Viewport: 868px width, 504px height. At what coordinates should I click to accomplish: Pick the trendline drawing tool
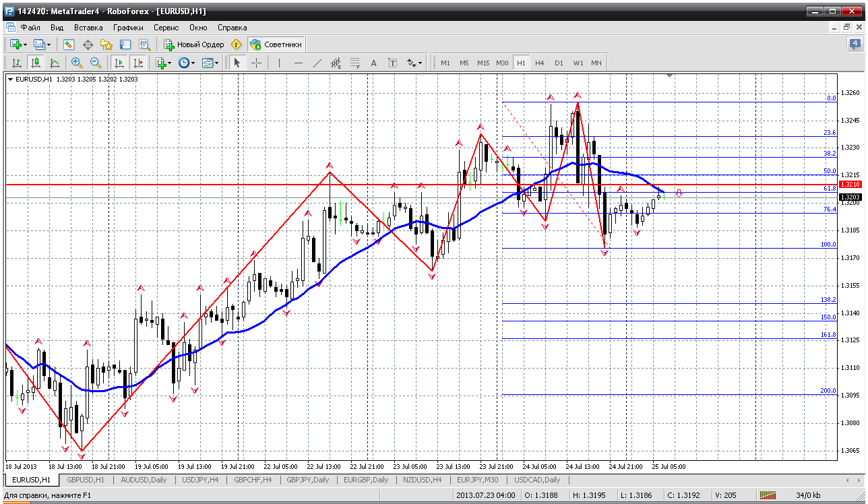(317, 63)
